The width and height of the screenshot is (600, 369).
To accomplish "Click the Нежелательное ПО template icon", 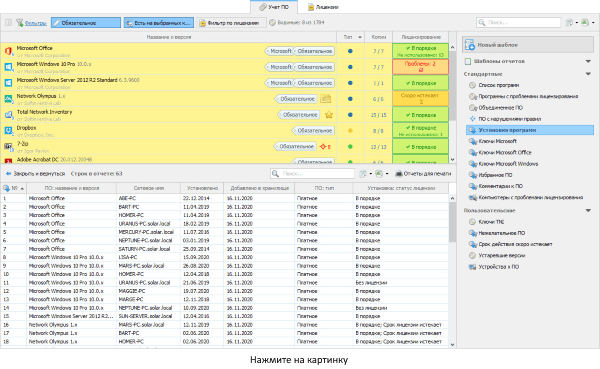I will tap(473, 233).
